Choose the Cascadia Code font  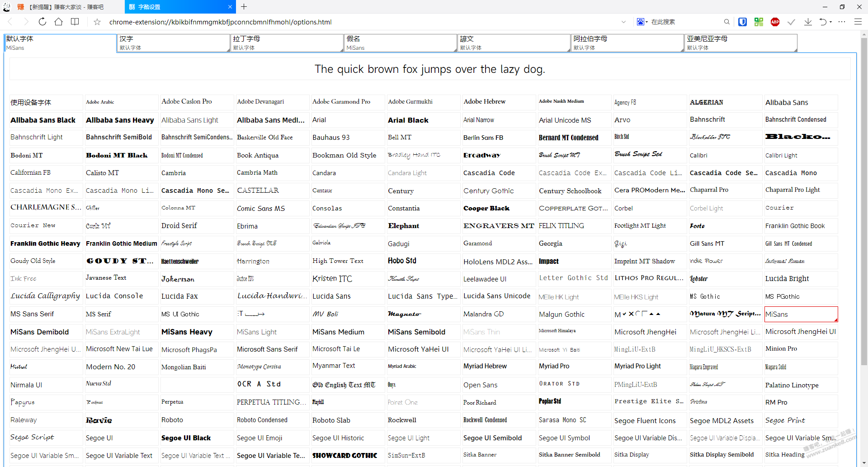[x=499, y=173]
